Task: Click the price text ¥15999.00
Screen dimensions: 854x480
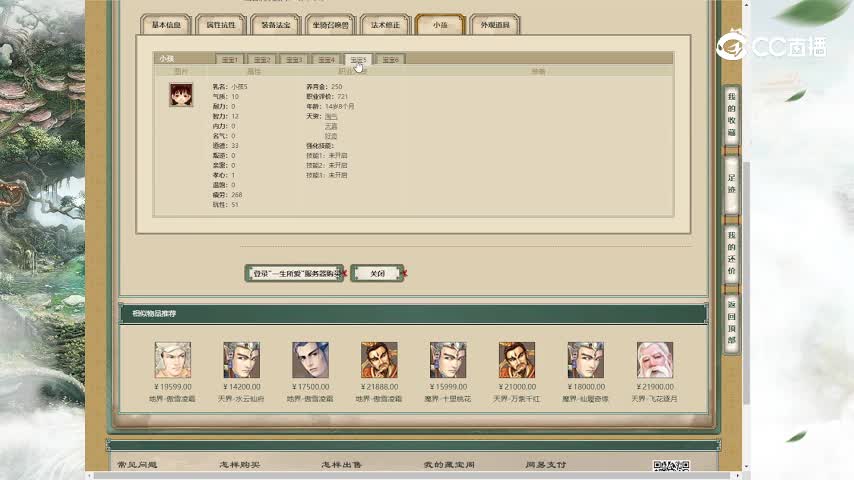Action: click(448, 387)
